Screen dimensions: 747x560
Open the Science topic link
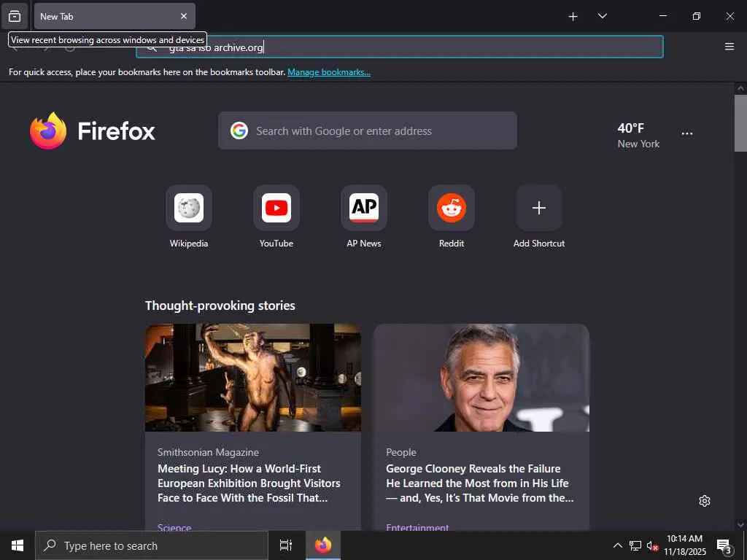coord(174,526)
